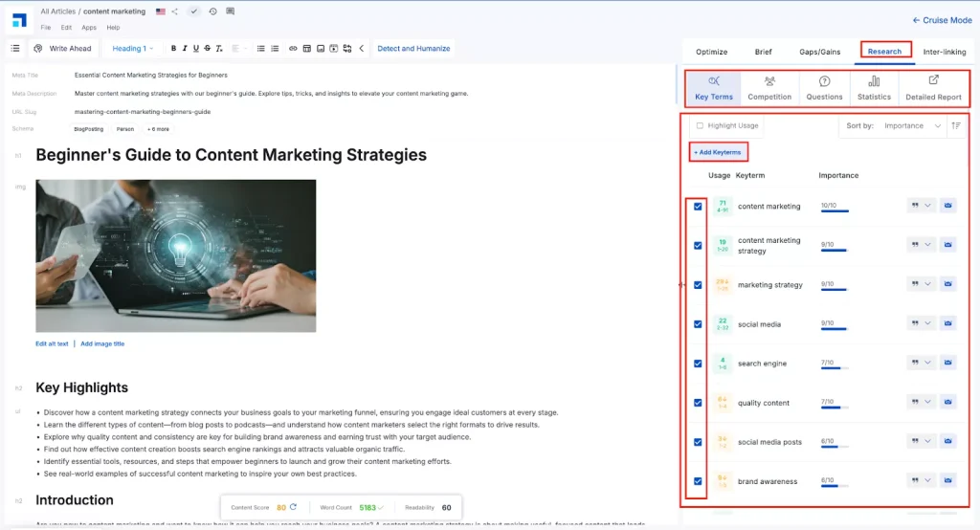Click the share icon beside the flag

174,11
